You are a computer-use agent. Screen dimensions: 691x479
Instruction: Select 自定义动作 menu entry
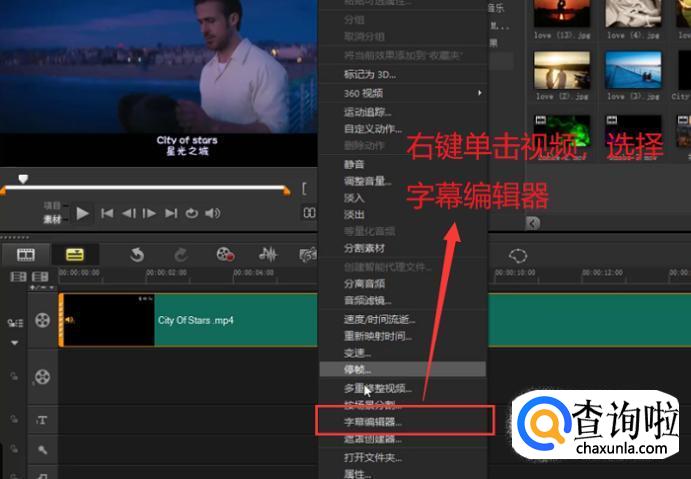pyautogui.click(x=372, y=129)
